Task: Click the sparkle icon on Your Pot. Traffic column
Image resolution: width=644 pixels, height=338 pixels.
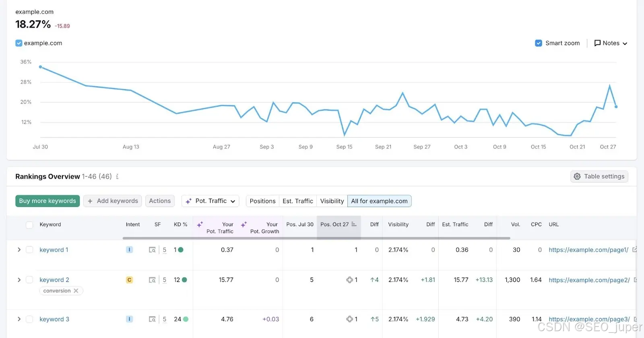Action: click(x=200, y=224)
